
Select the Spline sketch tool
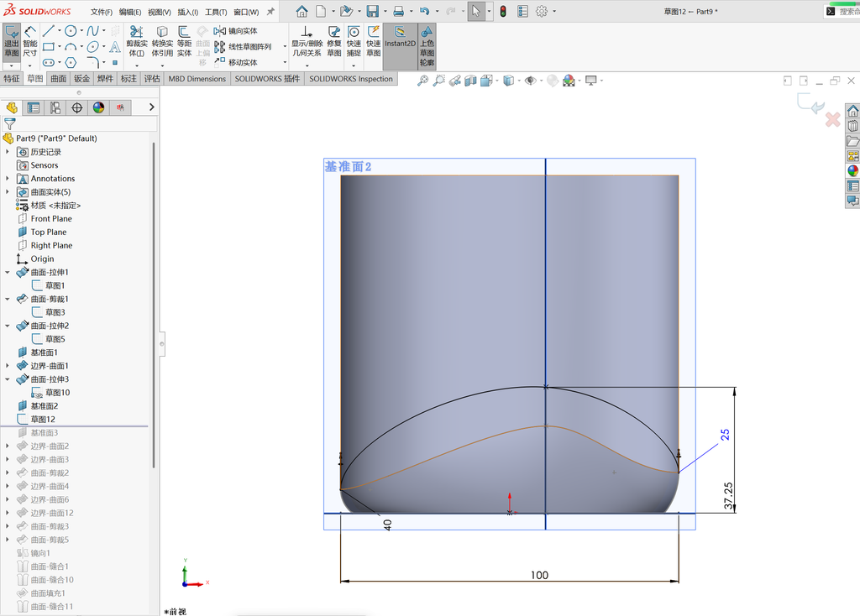tap(92, 31)
